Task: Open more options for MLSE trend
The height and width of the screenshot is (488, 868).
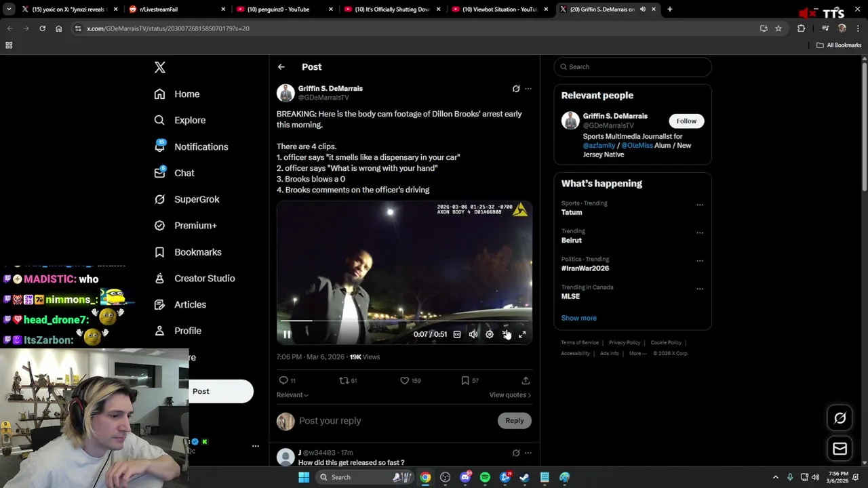Action: pos(700,289)
